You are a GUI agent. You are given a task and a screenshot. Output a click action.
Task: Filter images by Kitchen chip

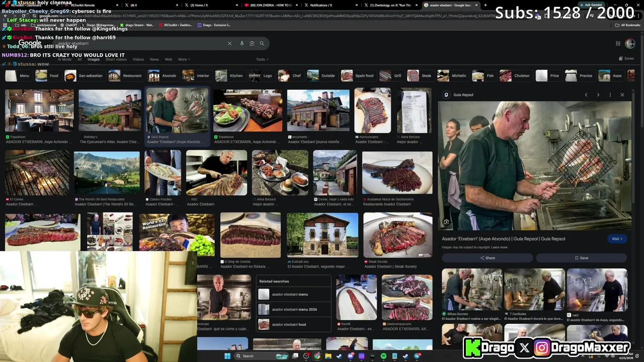pos(229,75)
